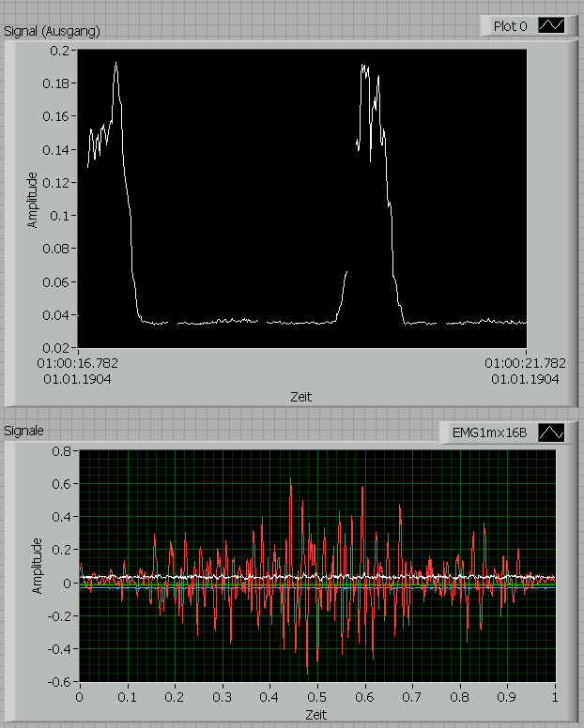Click the Zeit label under lower graph
This screenshot has width=584, height=728.
click(315, 715)
